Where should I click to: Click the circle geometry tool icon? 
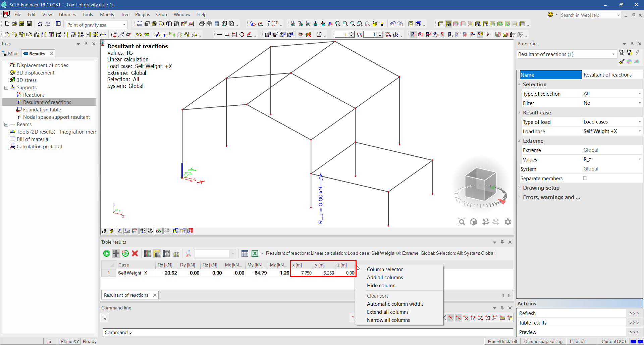[242, 34]
